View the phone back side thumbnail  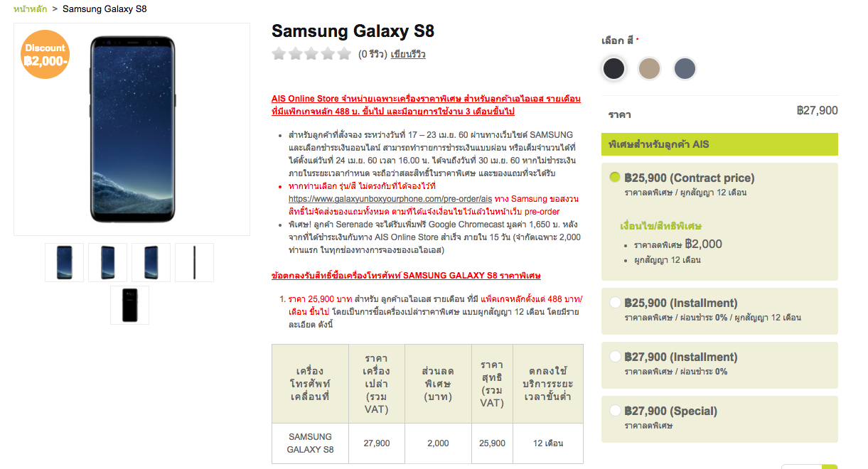(130, 305)
